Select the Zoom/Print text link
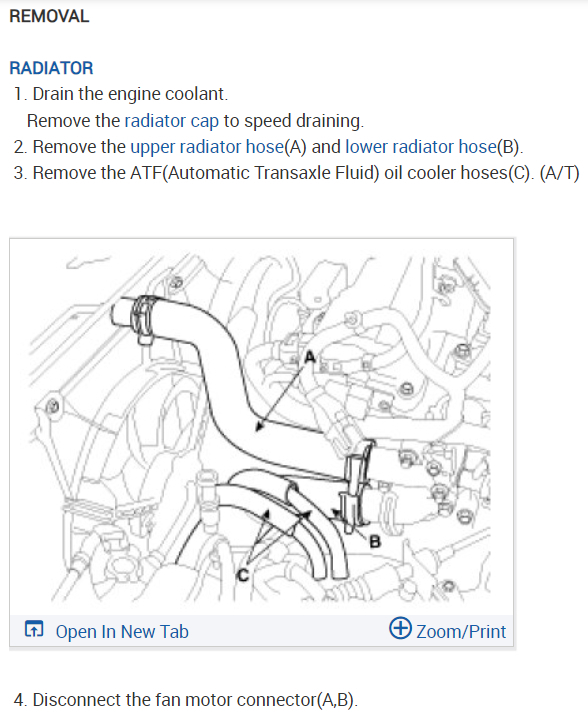 (x=461, y=632)
